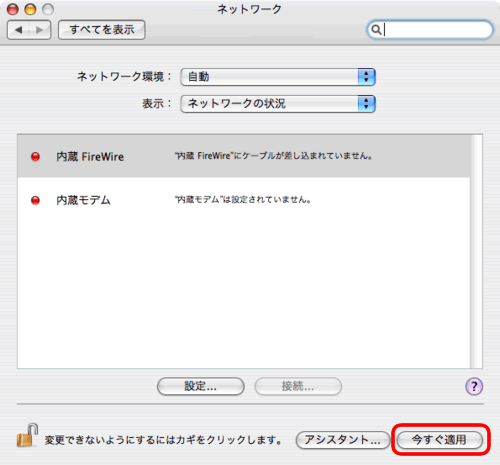Click the lock icon to prevent changes
This screenshot has height=465, width=500.
pos(27,436)
